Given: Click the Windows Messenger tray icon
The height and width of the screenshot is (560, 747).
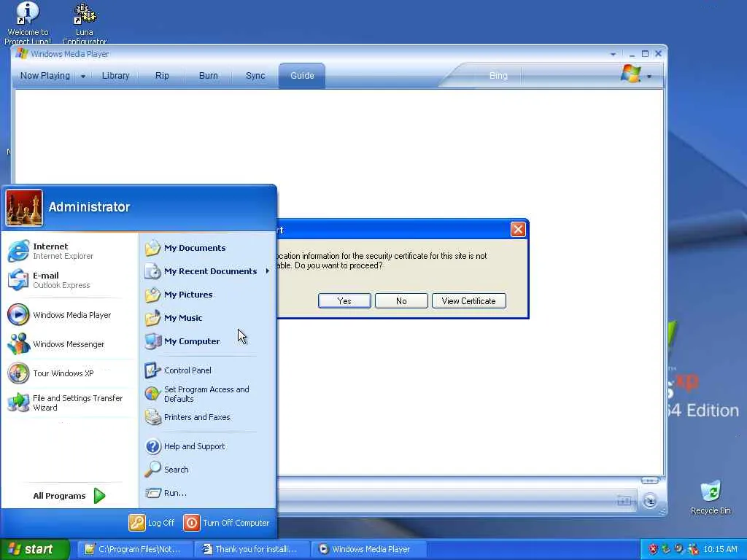Looking at the screenshot, I should click(693, 549).
